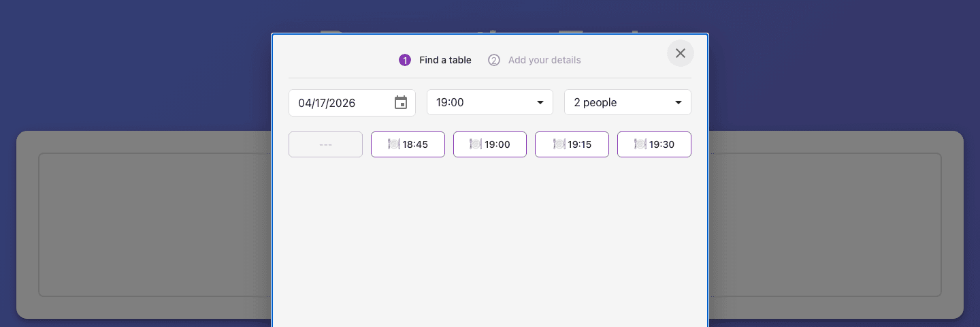Screen dimensions: 980x327
Task: Click the plate icon beside 18:45
Action: pyautogui.click(x=394, y=144)
